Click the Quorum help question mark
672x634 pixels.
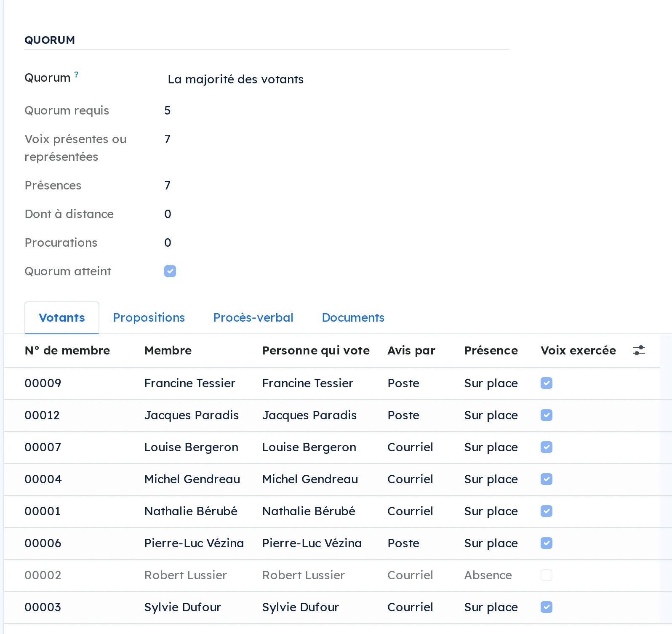coord(76,75)
